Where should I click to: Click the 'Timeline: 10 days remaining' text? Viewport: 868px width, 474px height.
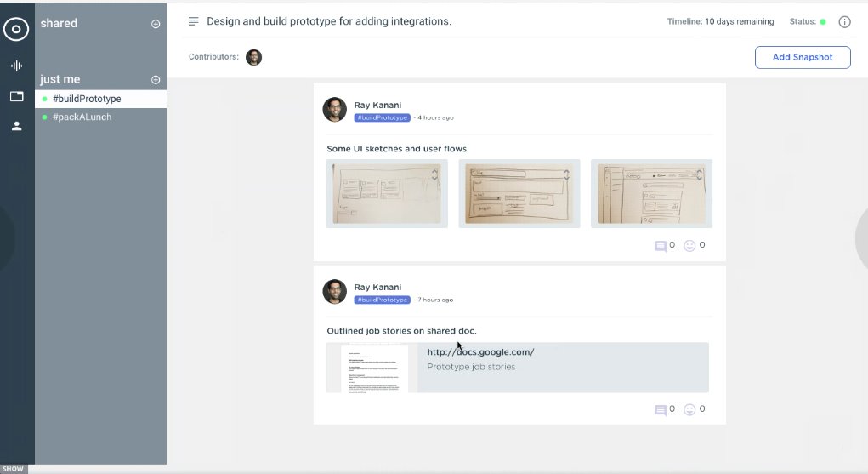pyautogui.click(x=720, y=21)
